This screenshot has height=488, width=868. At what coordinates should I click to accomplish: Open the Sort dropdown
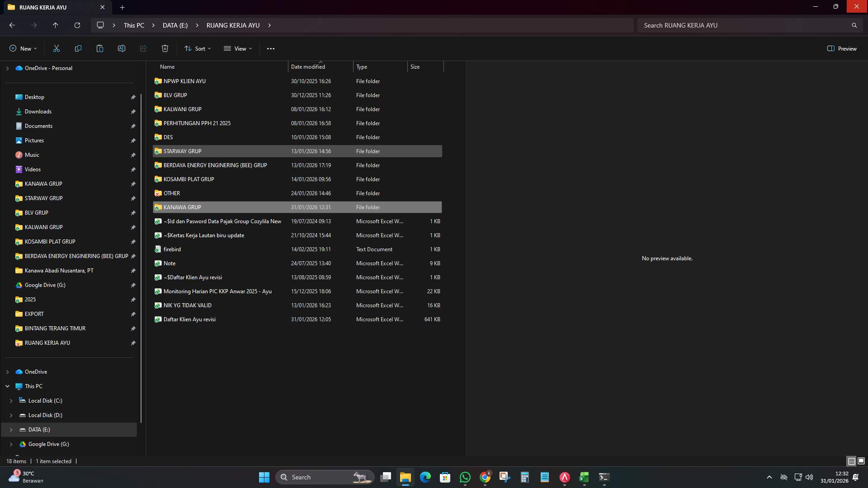pos(198,48)
